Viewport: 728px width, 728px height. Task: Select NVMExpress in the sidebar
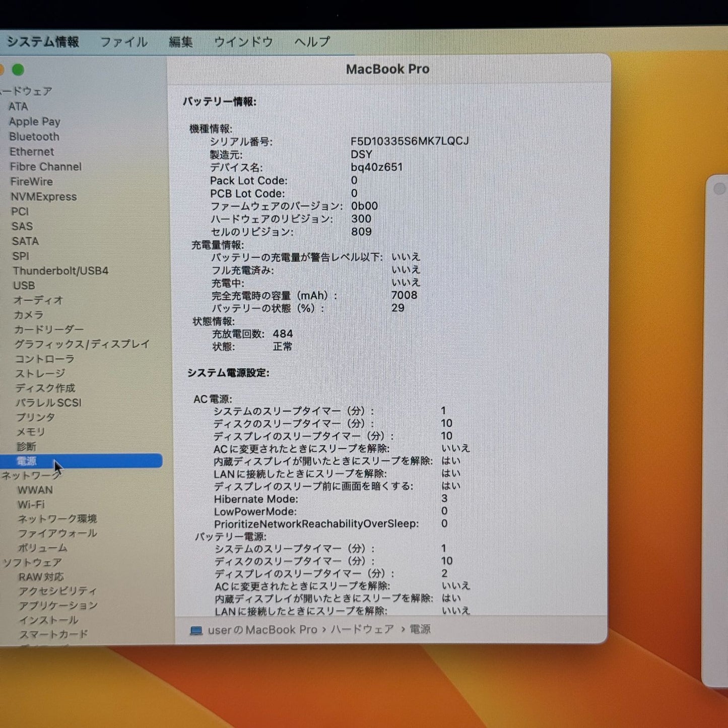point(44,196)
